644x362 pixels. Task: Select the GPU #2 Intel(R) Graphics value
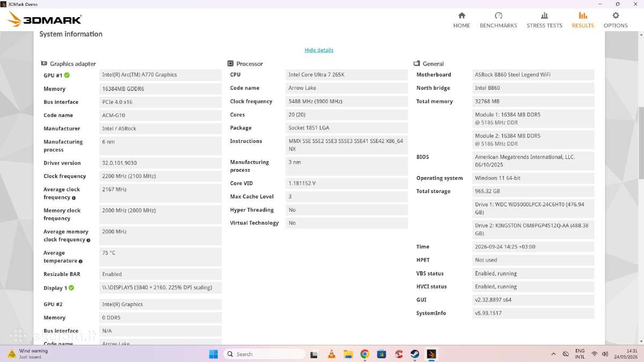click(160, 304)
